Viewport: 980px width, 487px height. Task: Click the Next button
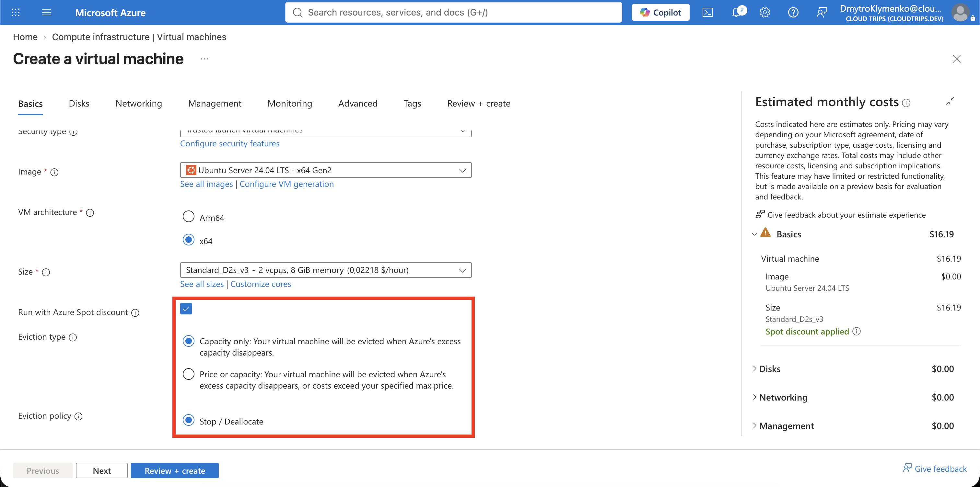(101, 470)
